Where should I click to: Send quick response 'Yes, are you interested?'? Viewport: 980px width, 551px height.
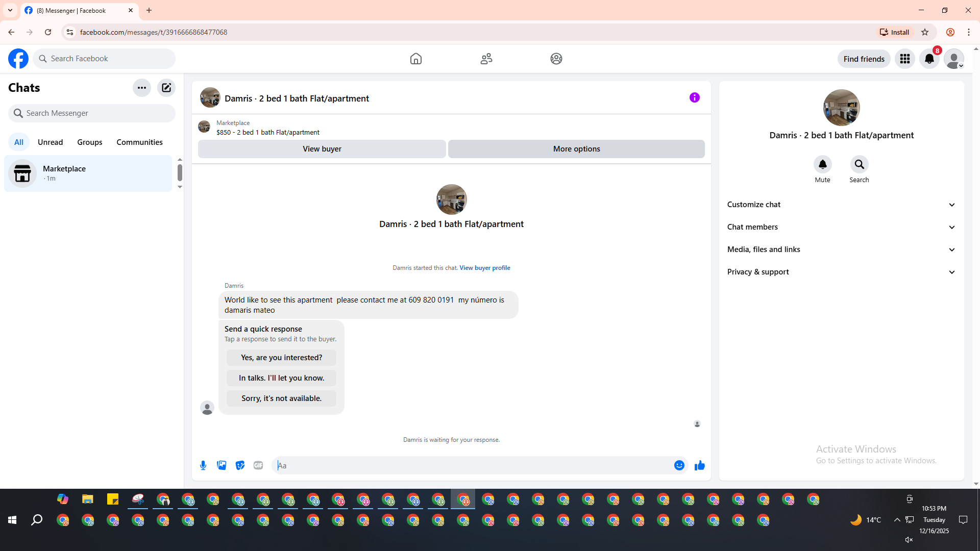(282, 358)
